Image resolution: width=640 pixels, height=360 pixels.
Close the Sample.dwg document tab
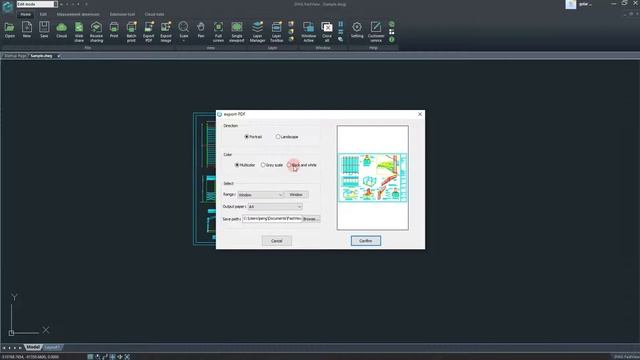click(x=59, y=56)
